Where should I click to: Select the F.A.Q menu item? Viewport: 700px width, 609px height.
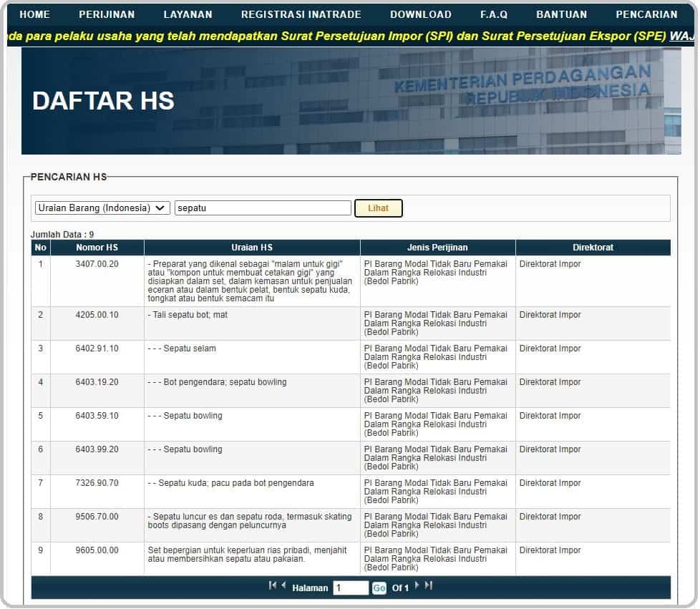(x=492, y=14)
